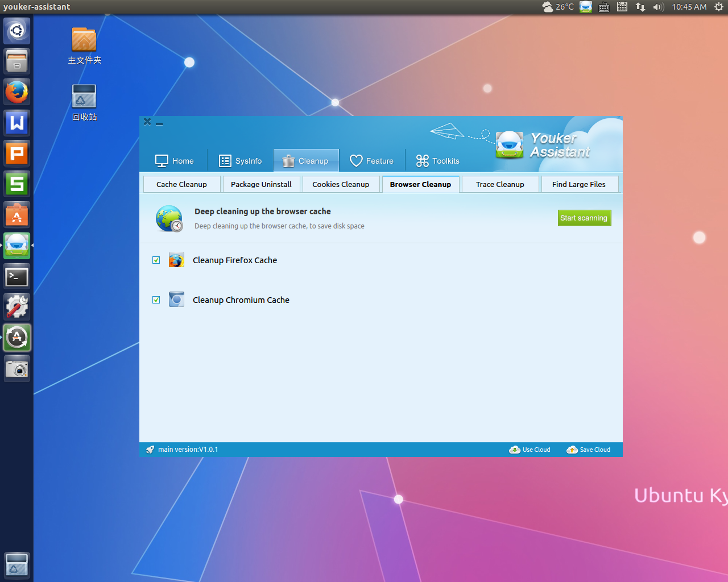Image resolution: width=728 pixels, height=582 pixels.
Task: Select Browser Cleanup subtab
Action: click(x=420, y=184)
